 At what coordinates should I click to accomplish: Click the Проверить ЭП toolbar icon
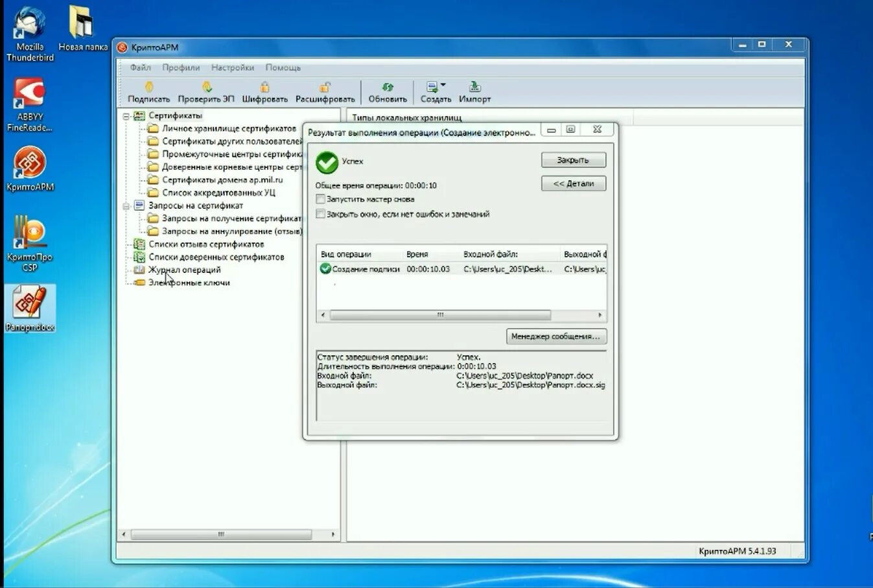pyautogui.click(x=207, y=87)
